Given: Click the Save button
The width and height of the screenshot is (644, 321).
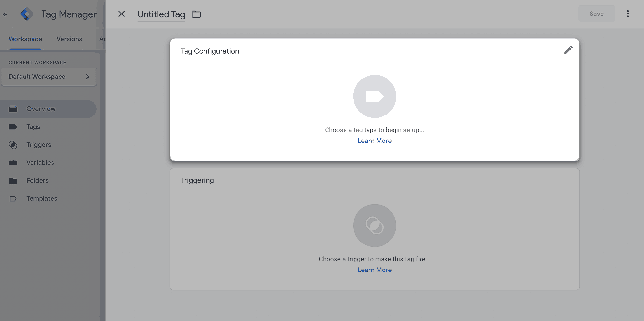Looking at the screenshot, I should 596,14.
